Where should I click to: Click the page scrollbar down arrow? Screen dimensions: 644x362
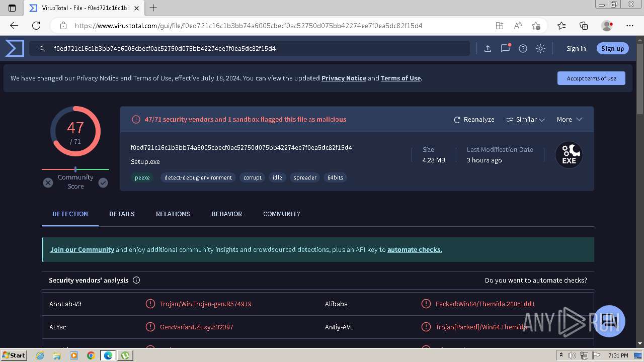(640, 343)
